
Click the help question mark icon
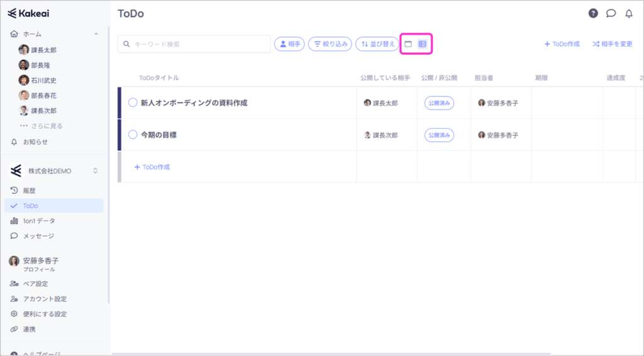click(x=593, y=13)
